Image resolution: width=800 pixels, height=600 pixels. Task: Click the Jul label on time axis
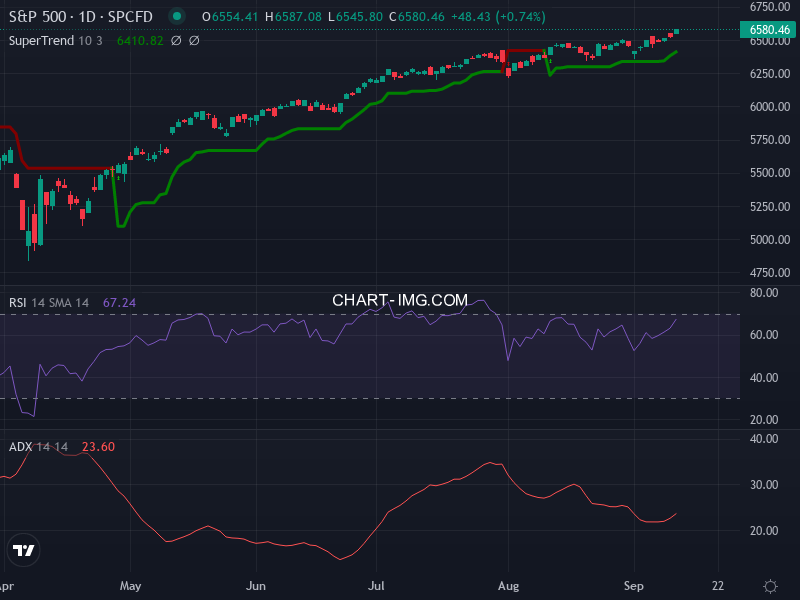click(x=376, y=586)
